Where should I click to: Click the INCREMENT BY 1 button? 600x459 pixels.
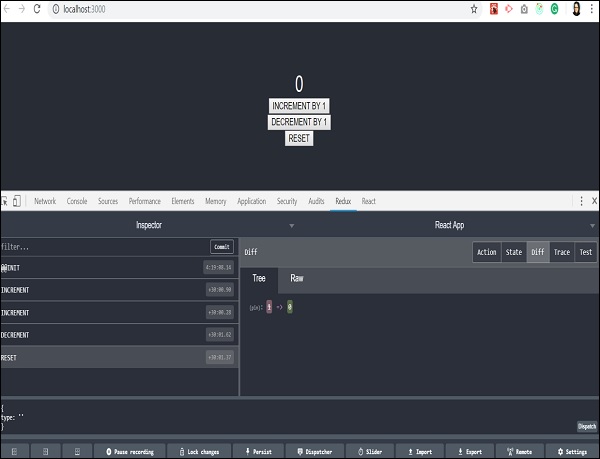coord(299,106)
